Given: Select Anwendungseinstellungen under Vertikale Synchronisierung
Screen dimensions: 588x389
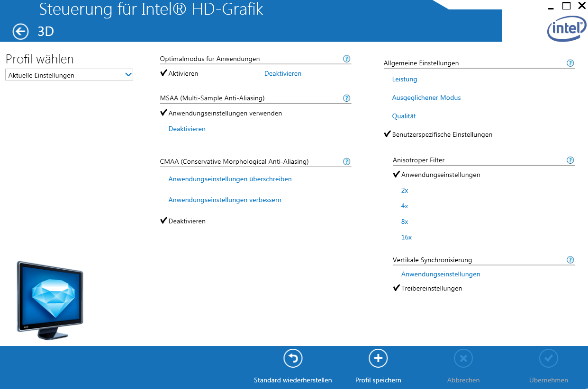Looking at the screenshot, I should (x=441, y=274).
